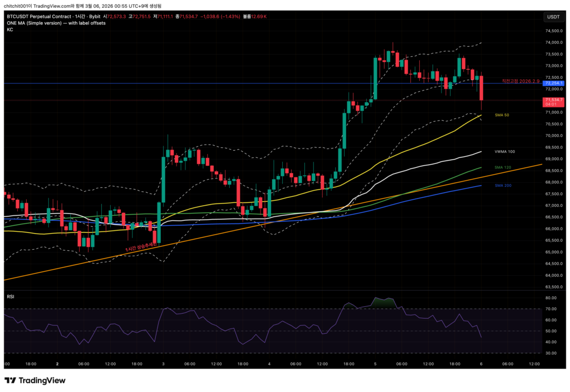Viewport: 570px width, 392px height.
Task: Select the green SMA 120 label
Action: 503,167
